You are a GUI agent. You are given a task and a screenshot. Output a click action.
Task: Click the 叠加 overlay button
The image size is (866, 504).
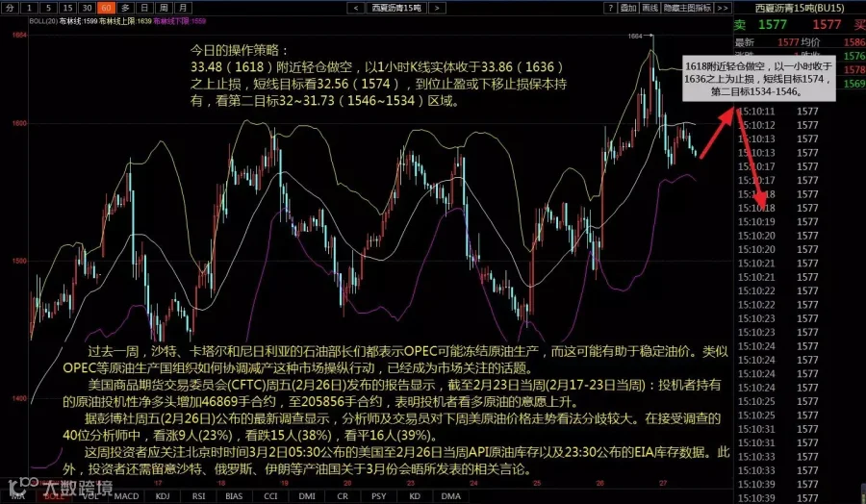pyautogui.click(x=628, y=8)
